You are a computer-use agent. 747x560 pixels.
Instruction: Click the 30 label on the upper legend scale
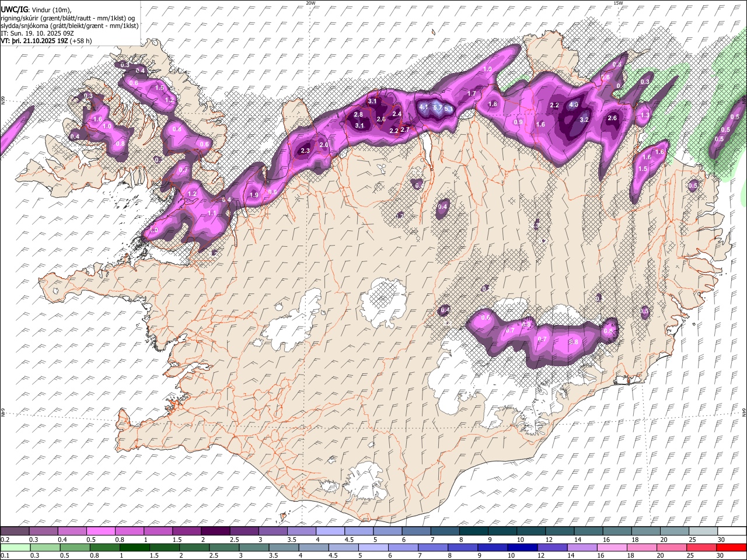[721, 540]
